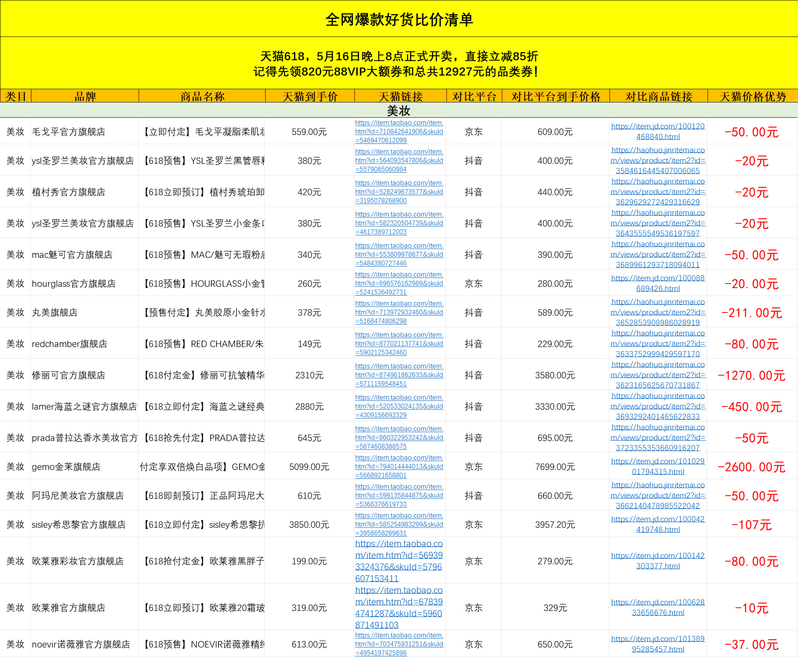Open Tmall link for 丸美旗舰店 row

[x=399, y=312]
